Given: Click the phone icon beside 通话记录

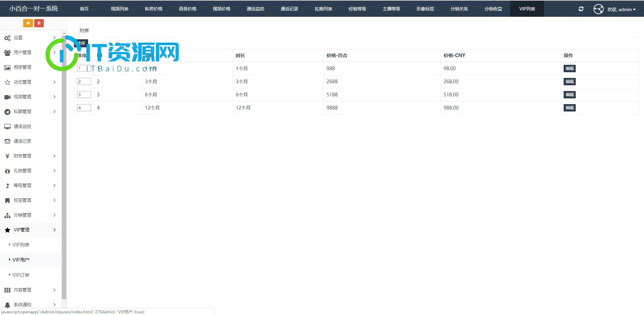Looking at the screenshot, I should (7, 141).
